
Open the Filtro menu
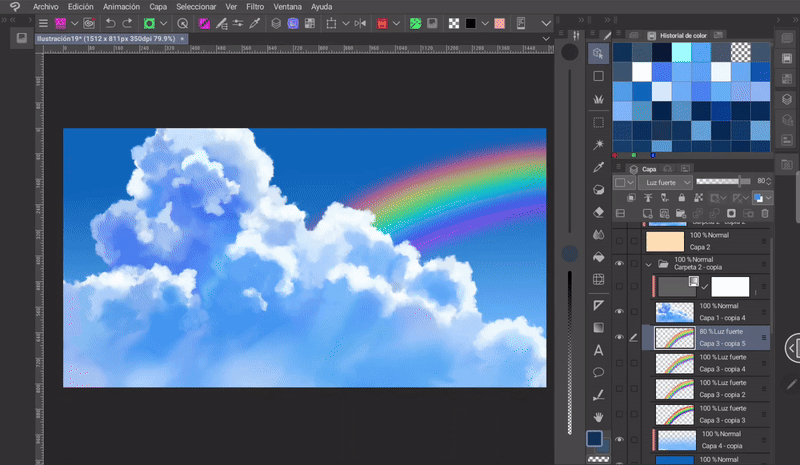pyautogui.click(x=255, y=6)
